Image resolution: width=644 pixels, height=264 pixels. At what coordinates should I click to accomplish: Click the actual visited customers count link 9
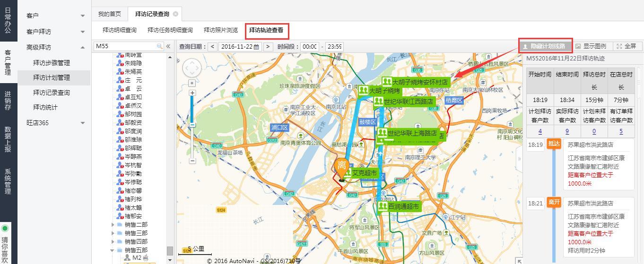(567, 132)
